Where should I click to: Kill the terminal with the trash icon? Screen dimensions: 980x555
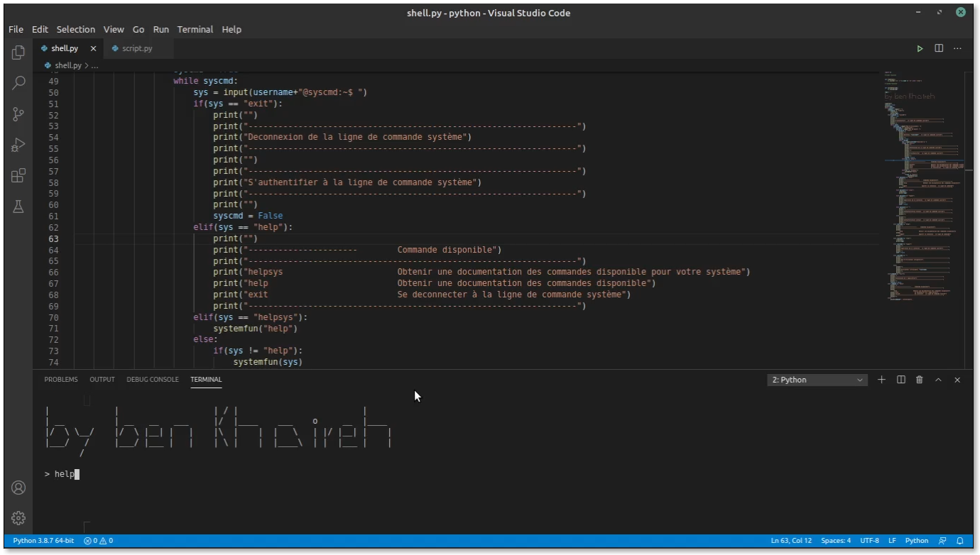point(919,380)
